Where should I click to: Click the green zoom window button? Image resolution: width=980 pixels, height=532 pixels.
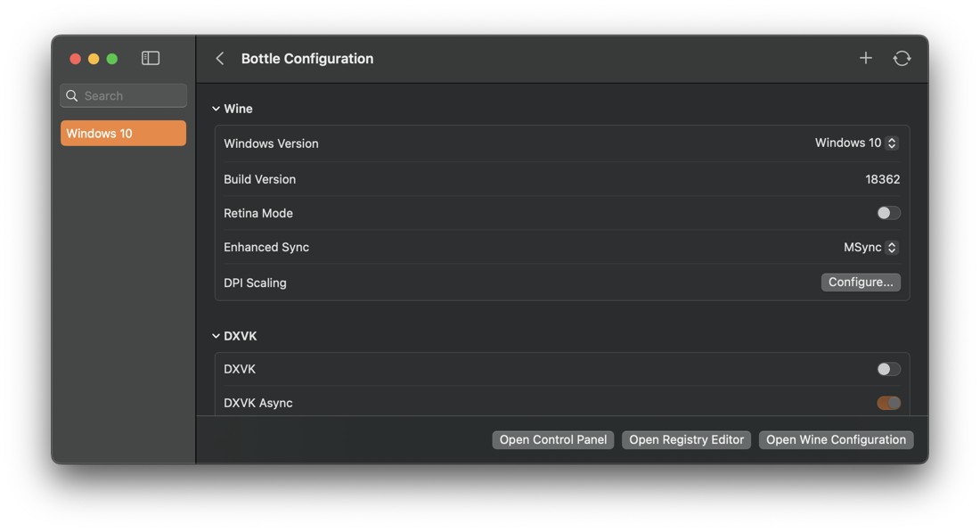(x=112, y=59)
